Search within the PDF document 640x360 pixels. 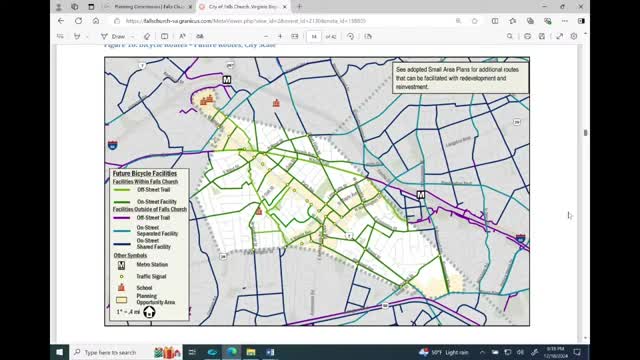point(510,36)
